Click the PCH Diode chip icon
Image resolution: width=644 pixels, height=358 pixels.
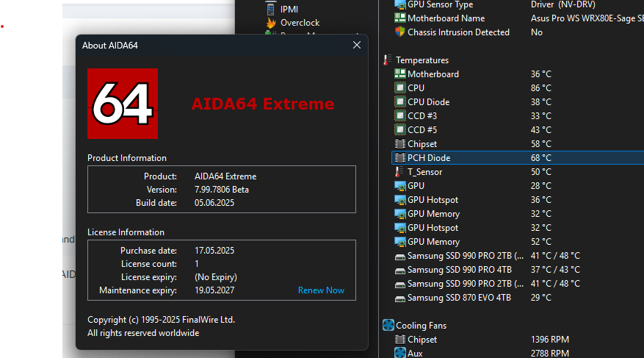pyautogui.click(x=399, y=158)
